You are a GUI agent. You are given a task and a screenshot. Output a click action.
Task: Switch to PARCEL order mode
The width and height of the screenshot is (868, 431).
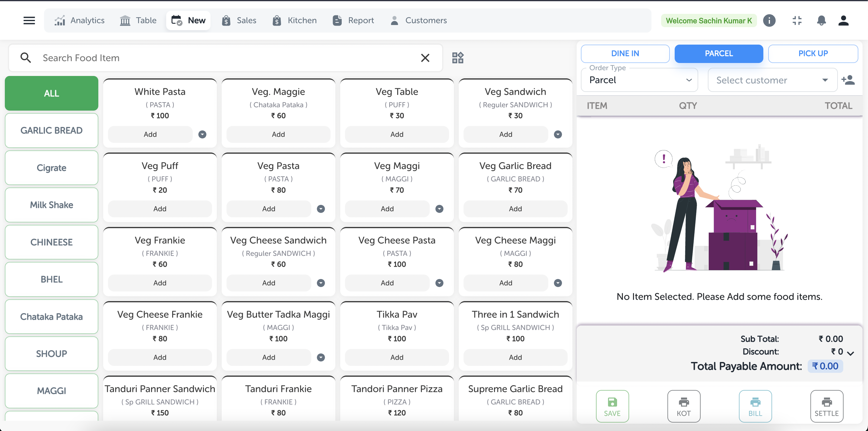tap(719, 54)
